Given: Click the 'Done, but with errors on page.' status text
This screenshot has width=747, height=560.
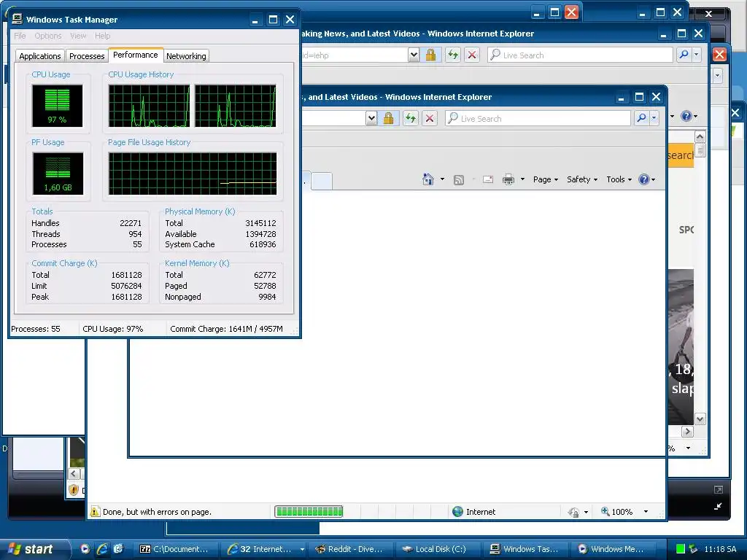Looking at the screenshot, I should coord(158,512).
